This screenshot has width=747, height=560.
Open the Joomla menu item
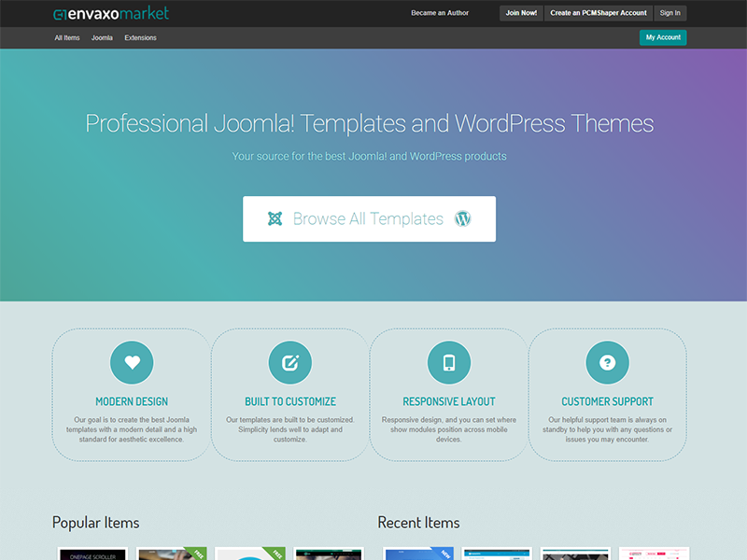pyautogui.click(x=102, y=37)
